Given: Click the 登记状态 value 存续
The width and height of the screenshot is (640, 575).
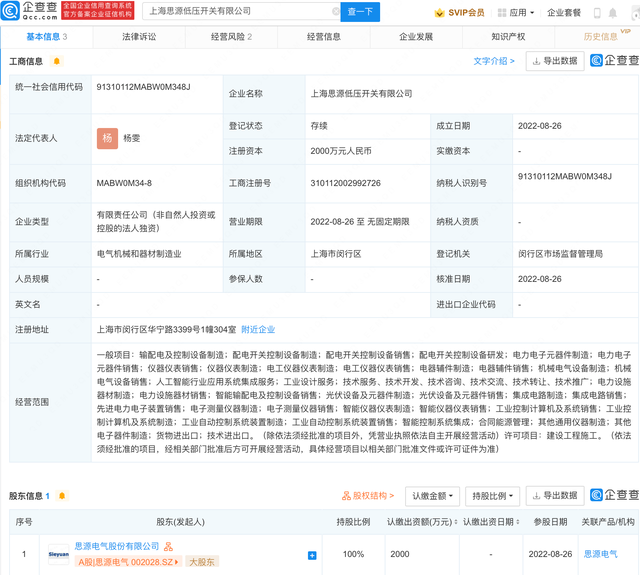Looking at the screenshot, I should (x=319, y=126).
